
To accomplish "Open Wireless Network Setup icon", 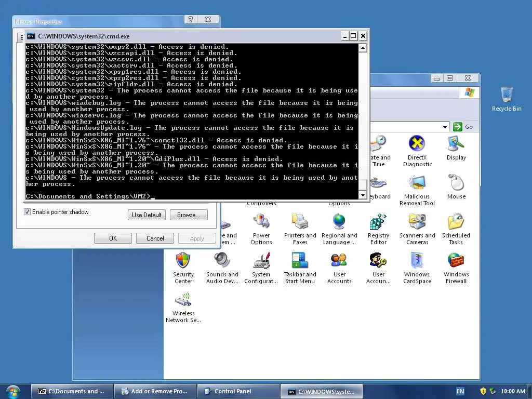I will pos(183,307).
